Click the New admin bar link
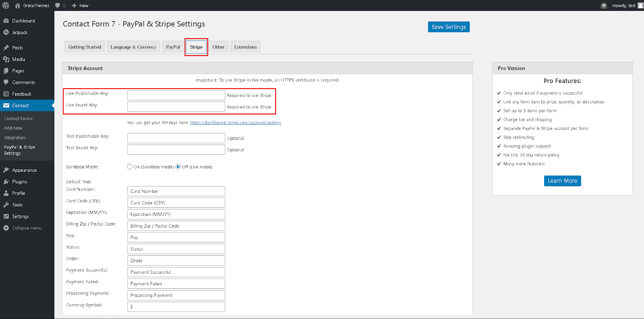644x319 pixels. coord(84,6)
